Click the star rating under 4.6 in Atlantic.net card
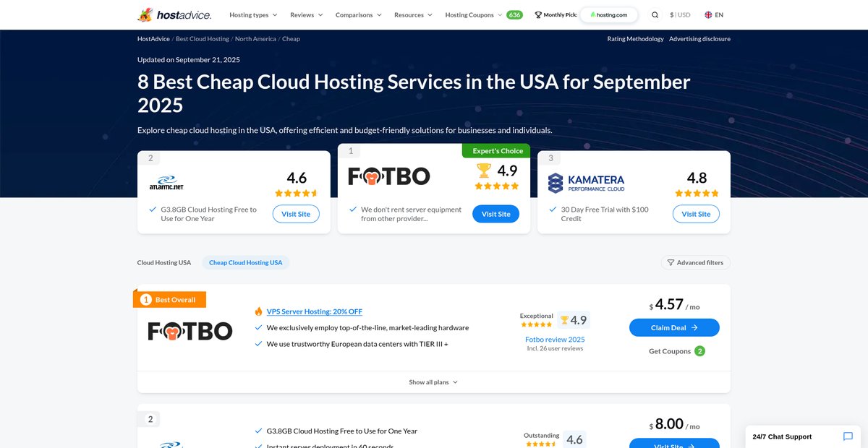This screenshot has width=868, height=448. tap(297, 193)
